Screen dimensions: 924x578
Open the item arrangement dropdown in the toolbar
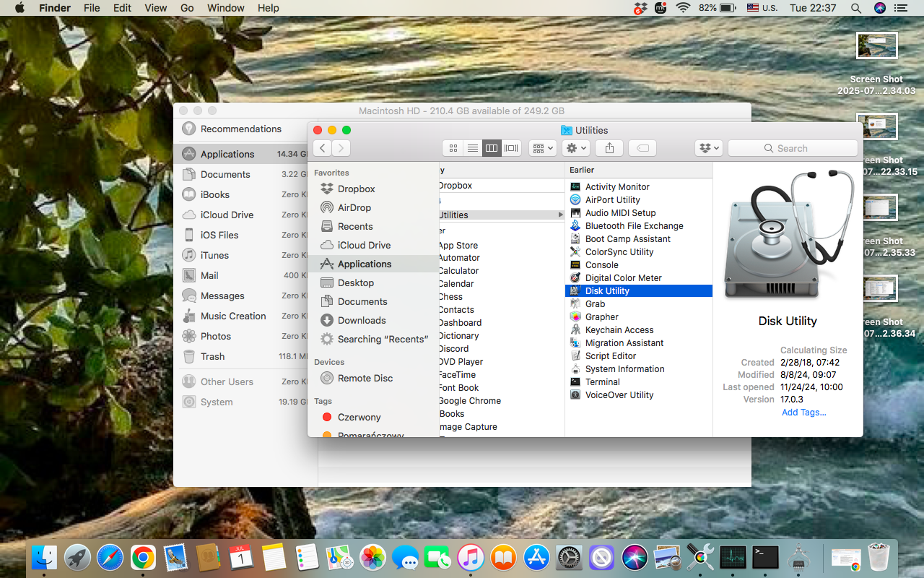[x=542, y=147]
